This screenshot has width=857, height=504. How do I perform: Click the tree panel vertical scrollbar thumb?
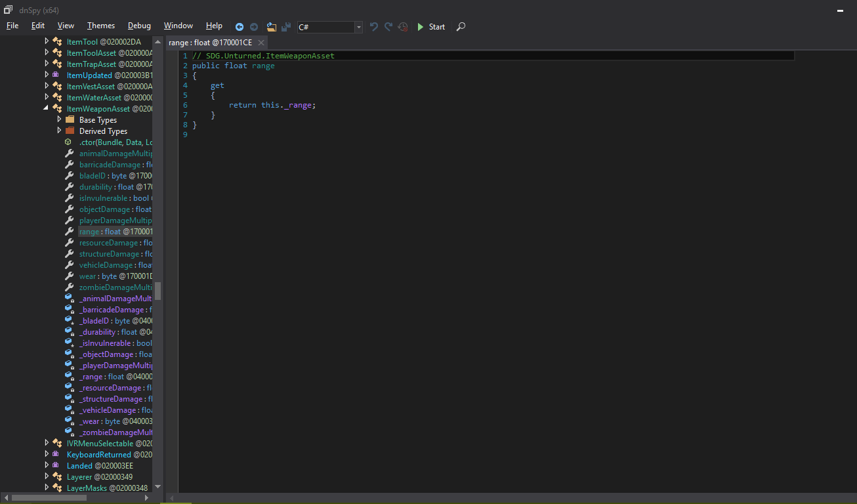point(158,290)
